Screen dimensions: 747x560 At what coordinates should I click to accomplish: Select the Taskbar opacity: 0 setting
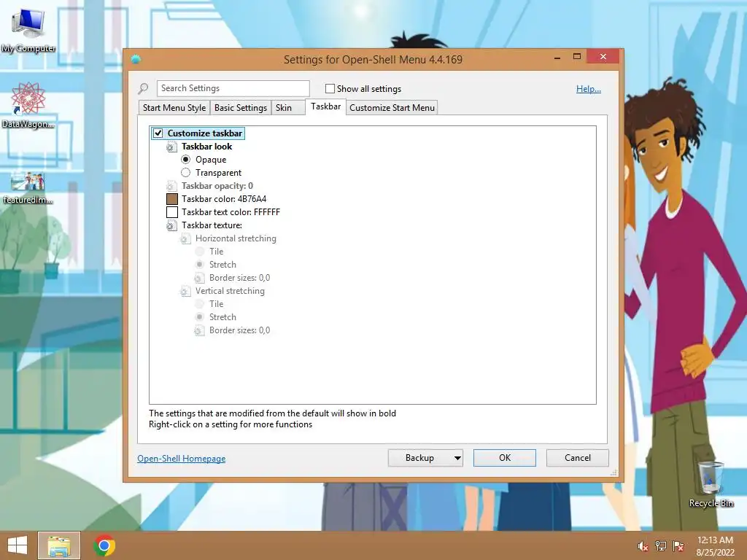[x=217, y=186]
